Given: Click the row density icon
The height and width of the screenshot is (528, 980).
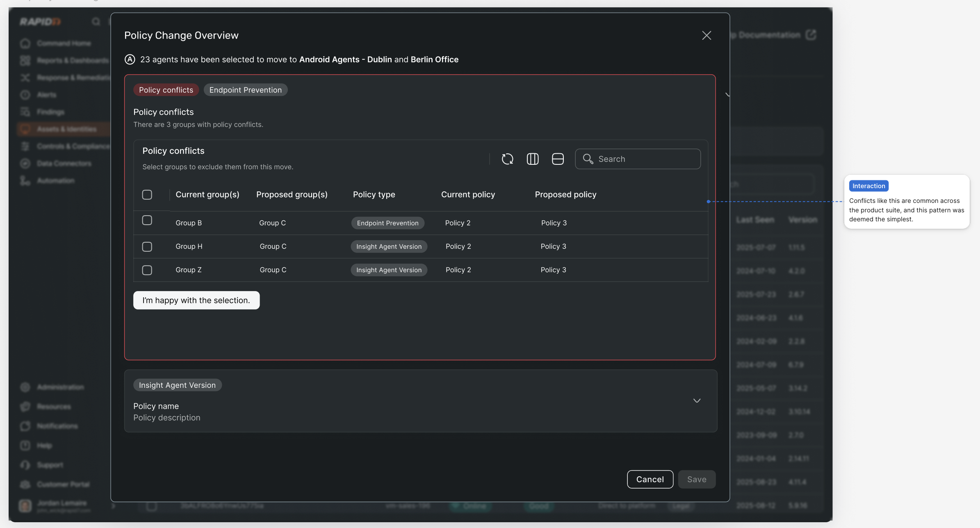Looking at the screenshot, I should pyautogui.click(x=558, y=159).
